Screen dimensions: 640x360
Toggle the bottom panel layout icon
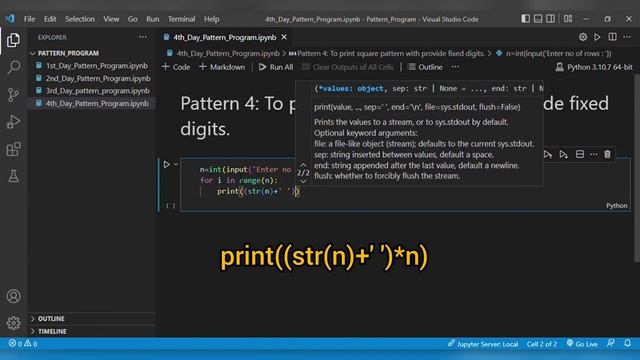(x=538, y=19)
